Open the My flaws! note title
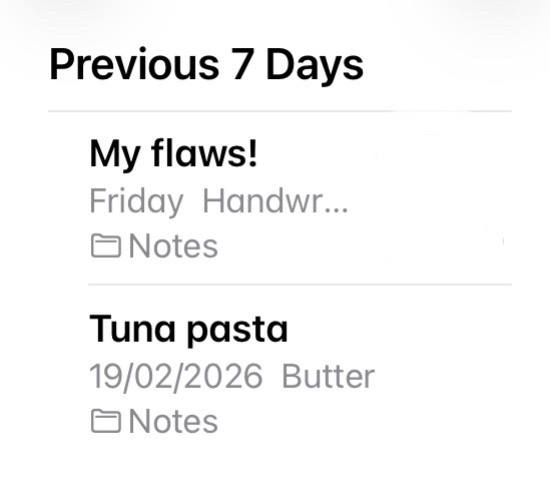The image size is (550, 504). click(174, 154)
